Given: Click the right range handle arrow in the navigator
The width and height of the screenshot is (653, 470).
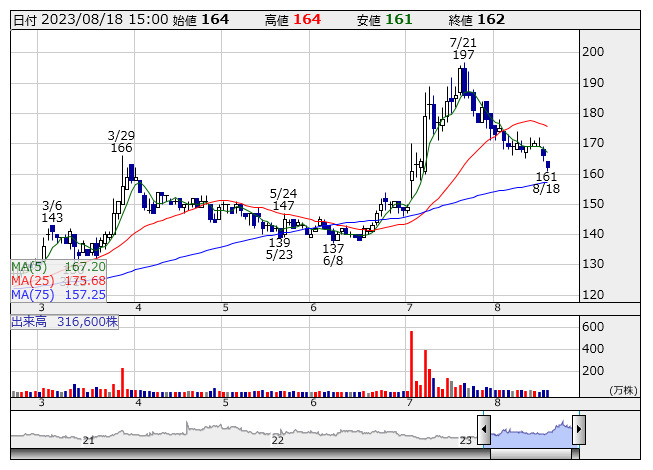Looking at the screenshot, I should click(579, 429).
